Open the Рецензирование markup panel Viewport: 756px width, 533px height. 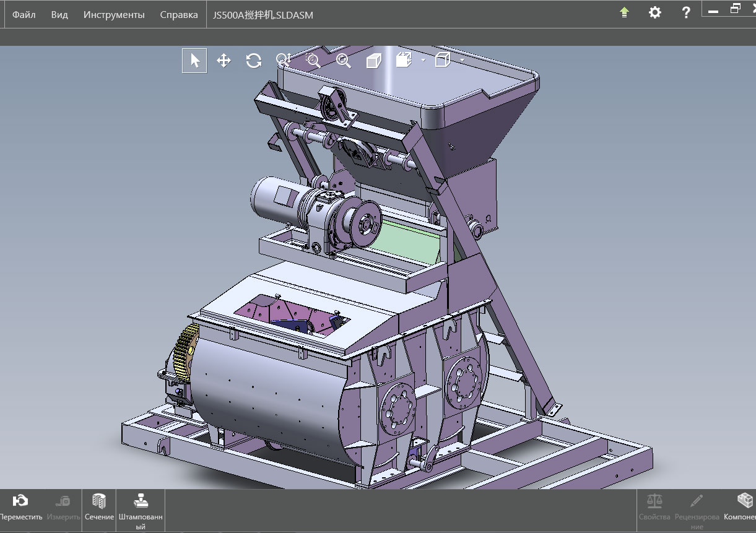tap(697, 511)
